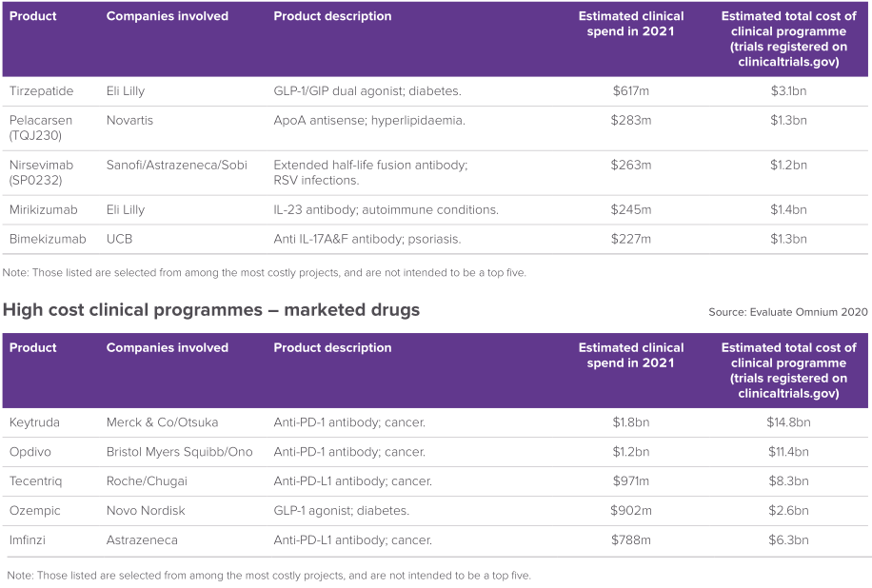Click the Mirikizumab product name
This screenshot has height=588, width=872.
(44, 209)
